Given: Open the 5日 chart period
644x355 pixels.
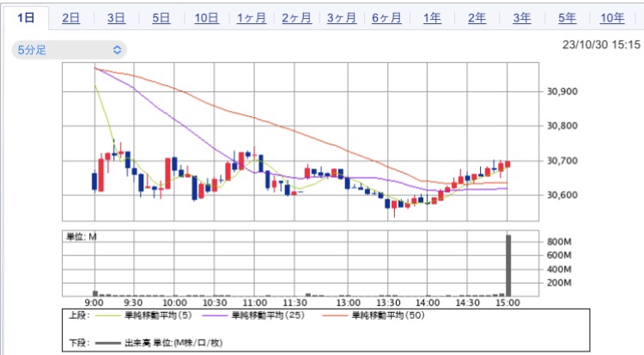Looking at the screenshot, I should [x=161, y=18].
